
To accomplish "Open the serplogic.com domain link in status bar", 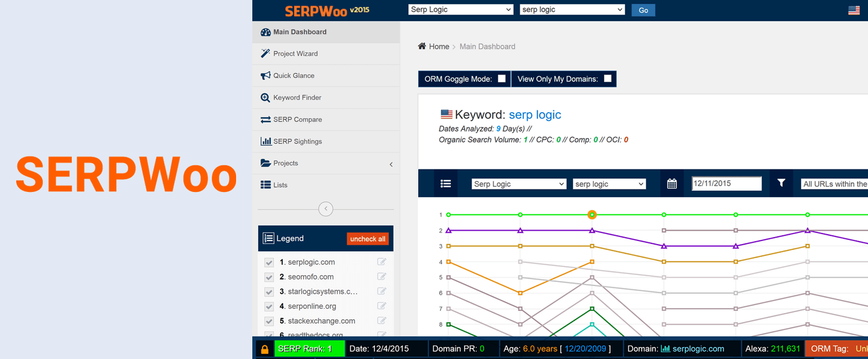I will (698, 349).
